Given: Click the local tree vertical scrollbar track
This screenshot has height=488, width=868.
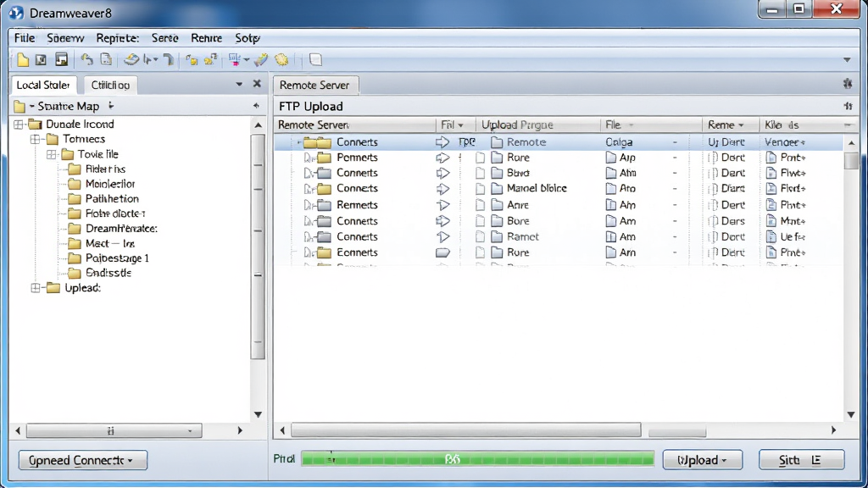Looking at the screenshot, I should [x=258, y=269].
